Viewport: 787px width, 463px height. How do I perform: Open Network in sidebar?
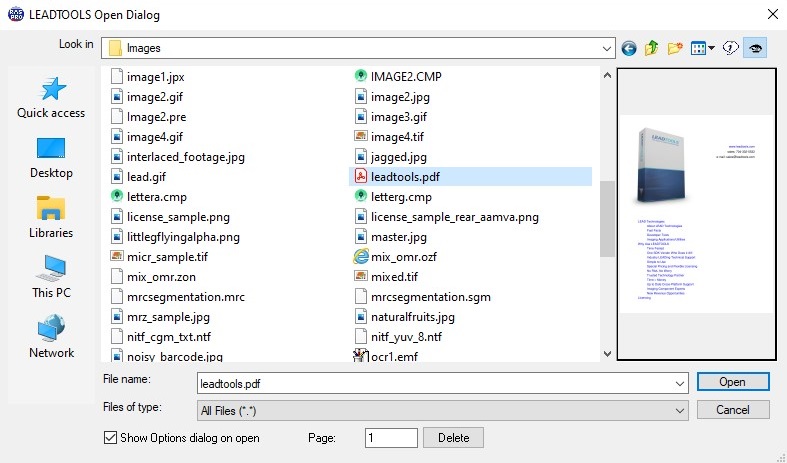click(51, 337)
